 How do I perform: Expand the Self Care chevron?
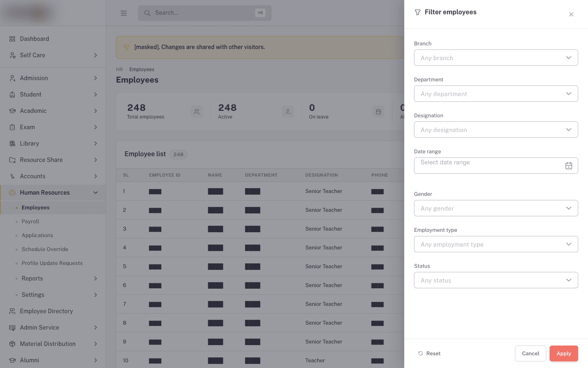tap(96, 55)
